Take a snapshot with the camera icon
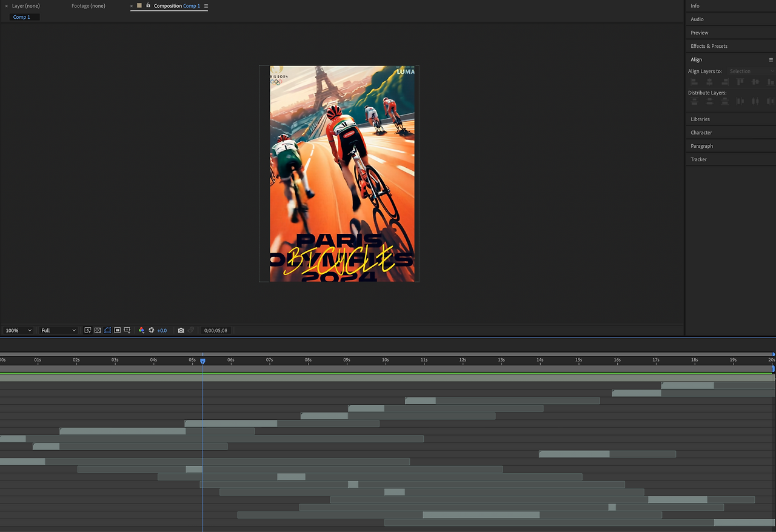Screen dimensions: 776x532 coord(181,330)
